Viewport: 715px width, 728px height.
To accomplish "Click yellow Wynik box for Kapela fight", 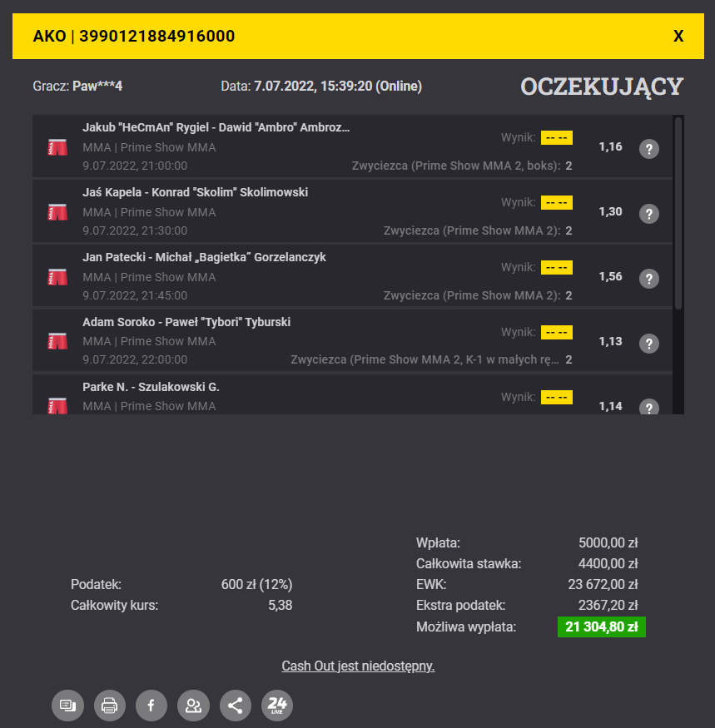I will (x=557, y=202).
